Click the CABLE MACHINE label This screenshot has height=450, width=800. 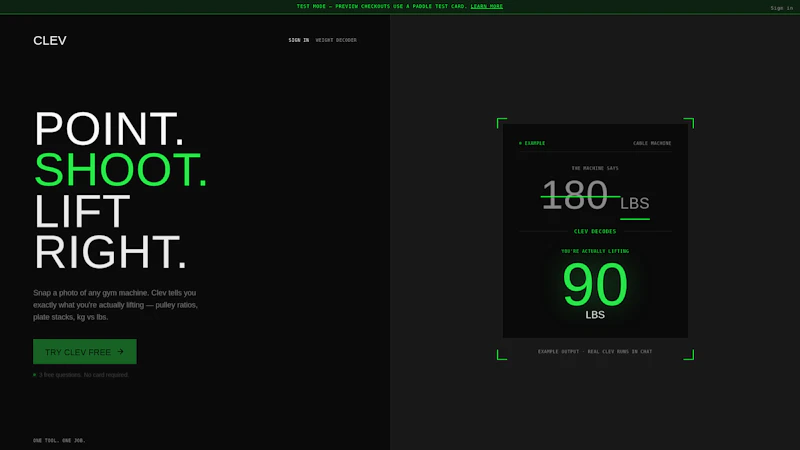(652, 143)
